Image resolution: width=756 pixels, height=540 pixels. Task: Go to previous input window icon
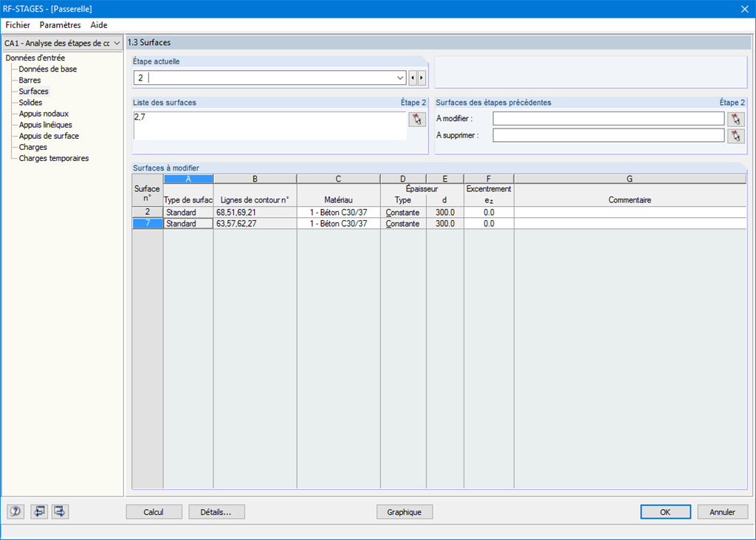pyautogui.click(x=38, y=511)
